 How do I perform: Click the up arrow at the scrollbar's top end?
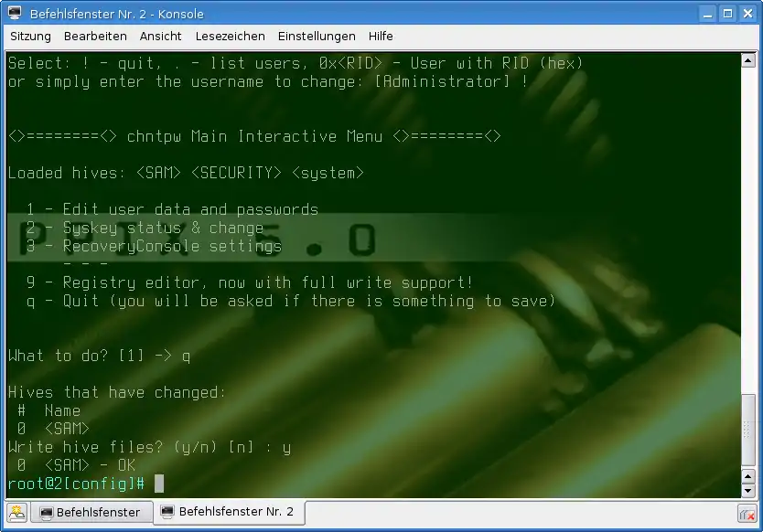tap(748, 60)
